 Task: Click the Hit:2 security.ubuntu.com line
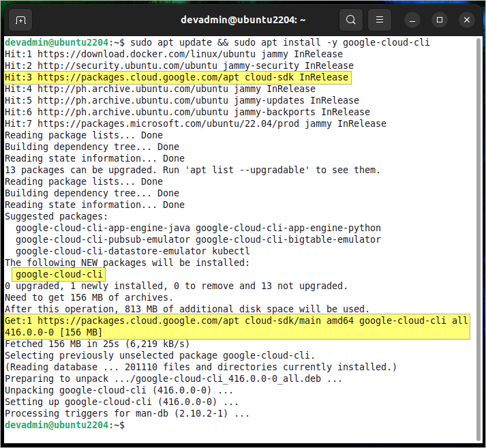pos(179,65)
